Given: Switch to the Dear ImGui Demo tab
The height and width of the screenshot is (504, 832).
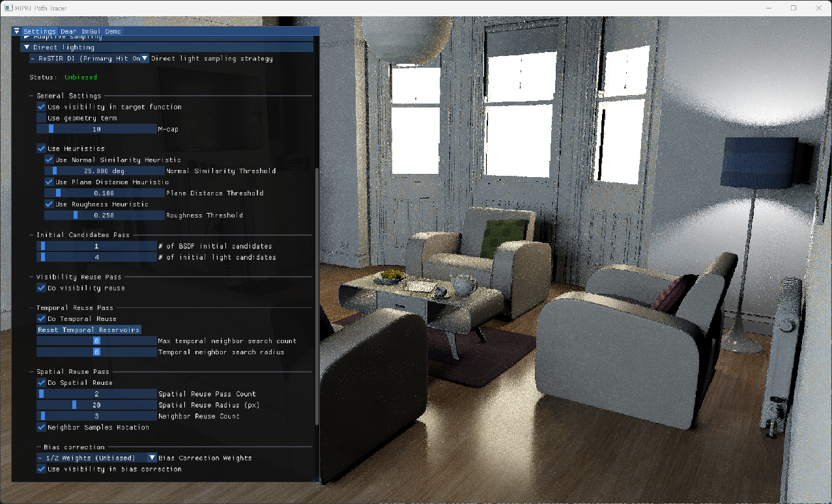Looking at the screenshot, I should 91,31.
